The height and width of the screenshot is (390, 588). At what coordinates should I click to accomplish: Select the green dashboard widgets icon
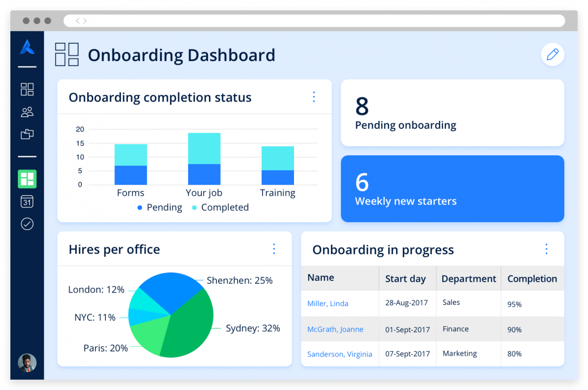pos(27,179)
